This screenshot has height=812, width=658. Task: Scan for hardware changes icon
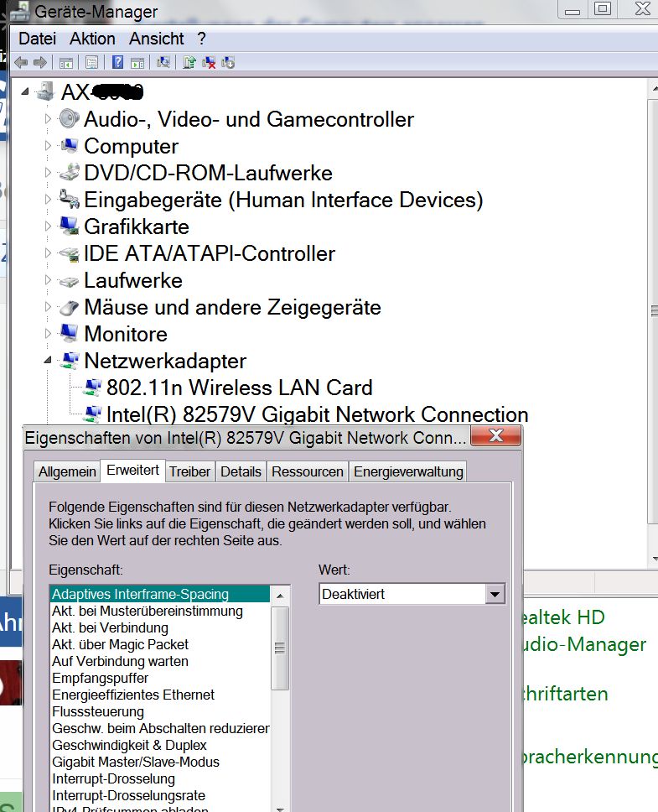[163, 62]
